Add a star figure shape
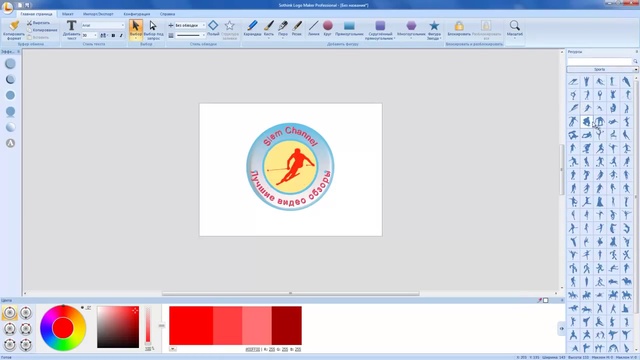 coord(434,26)
